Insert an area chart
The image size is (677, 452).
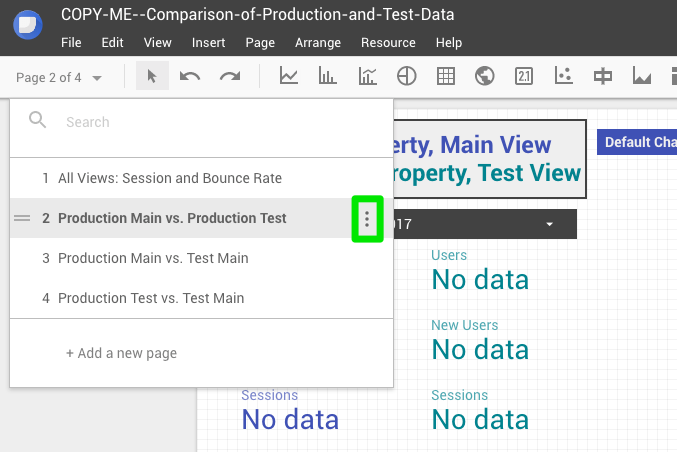click(x=642, y=76)
